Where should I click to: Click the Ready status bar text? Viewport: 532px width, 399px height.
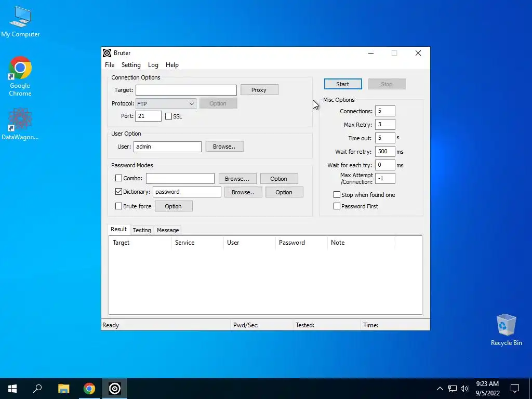tap(111, 325)
